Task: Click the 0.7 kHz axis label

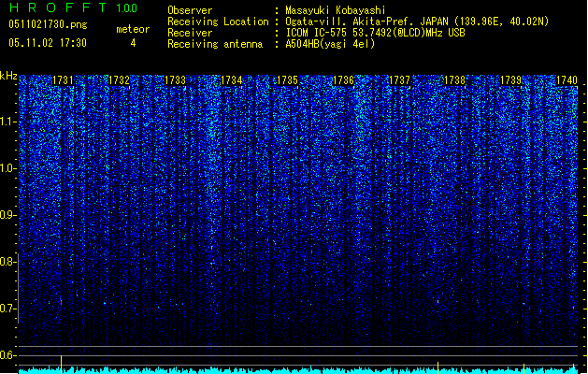Action: 8,309
